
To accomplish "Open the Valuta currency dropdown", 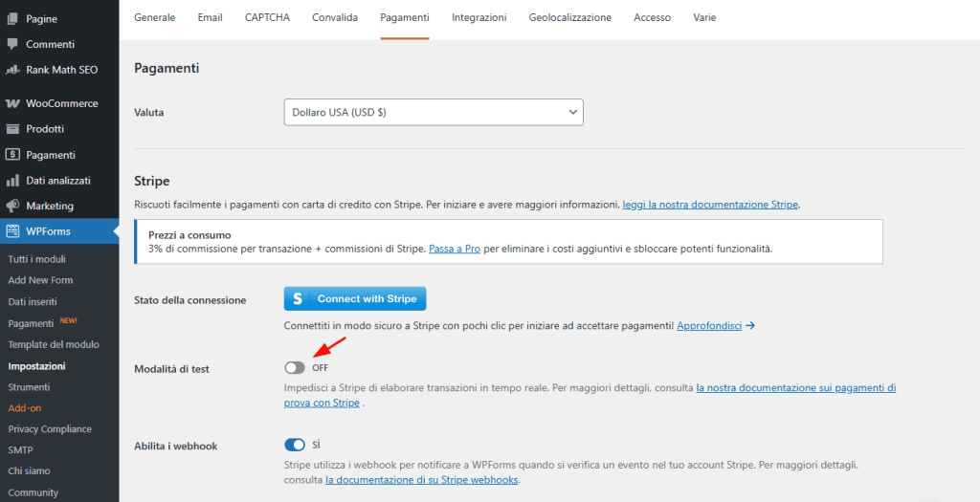I will [x=434, y=113].
